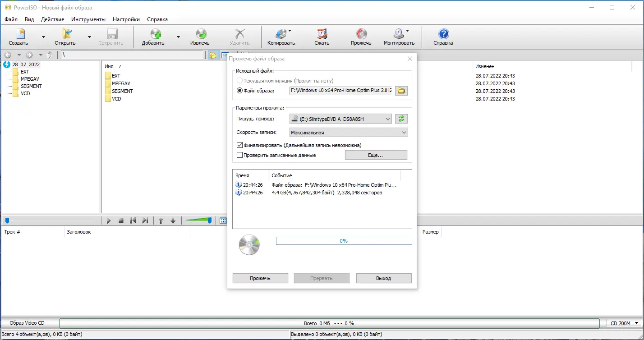Open the Пишущ. привод drive dropdown
Viewport: 644px width, 340px height.
(340, 119)
